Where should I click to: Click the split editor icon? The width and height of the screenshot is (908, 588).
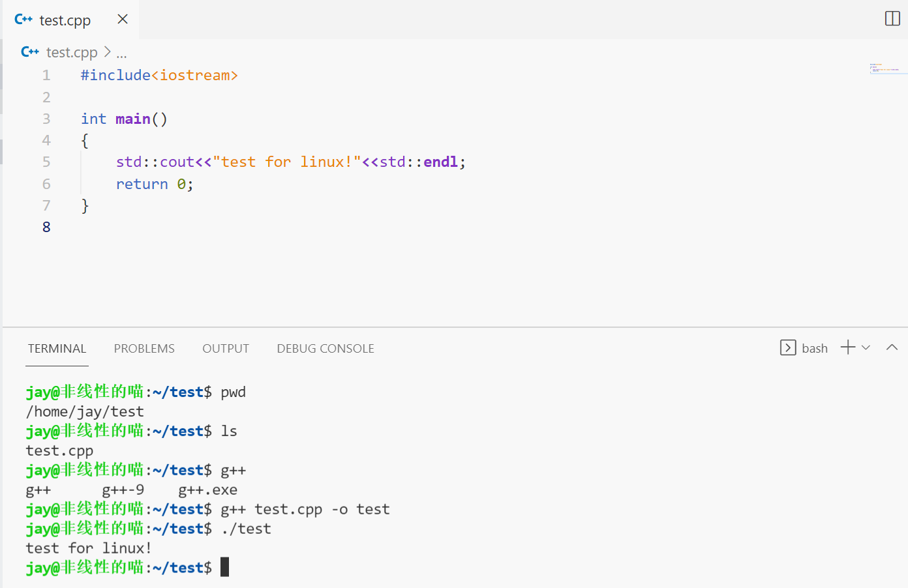pyautogui.click(x=892, y=18)
